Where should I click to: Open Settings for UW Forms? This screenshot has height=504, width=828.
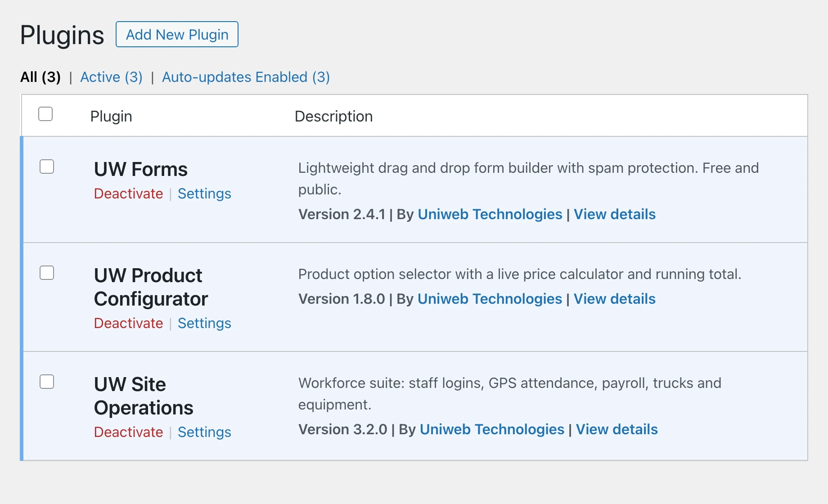(204, 193)
